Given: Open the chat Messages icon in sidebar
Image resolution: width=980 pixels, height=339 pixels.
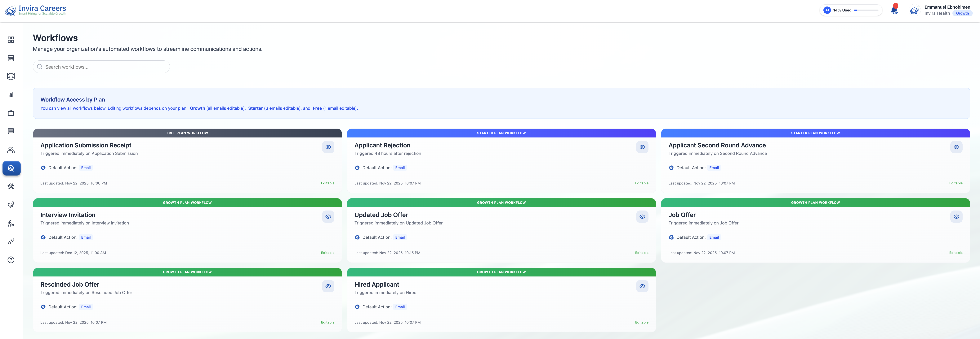Looking at the screenshot, I should tap(11, 131).
